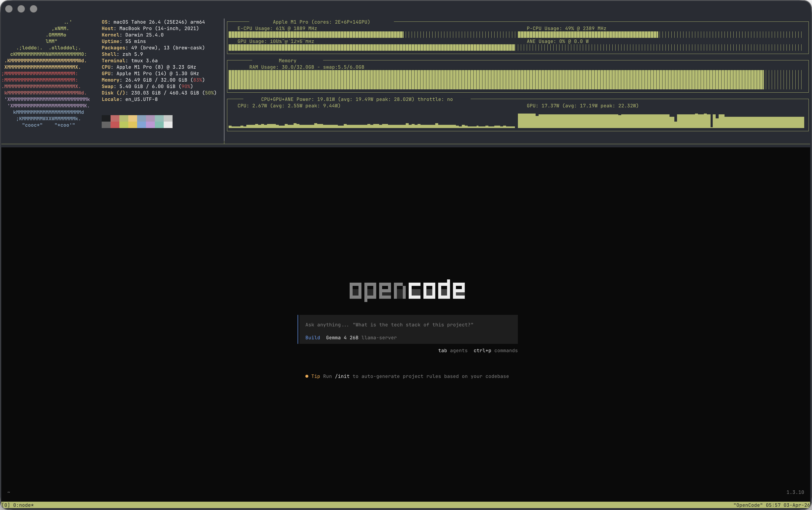The image size is (812, 510).
Task: Select the tmux window '0:node*' tab
Action: tap(23, 505)
